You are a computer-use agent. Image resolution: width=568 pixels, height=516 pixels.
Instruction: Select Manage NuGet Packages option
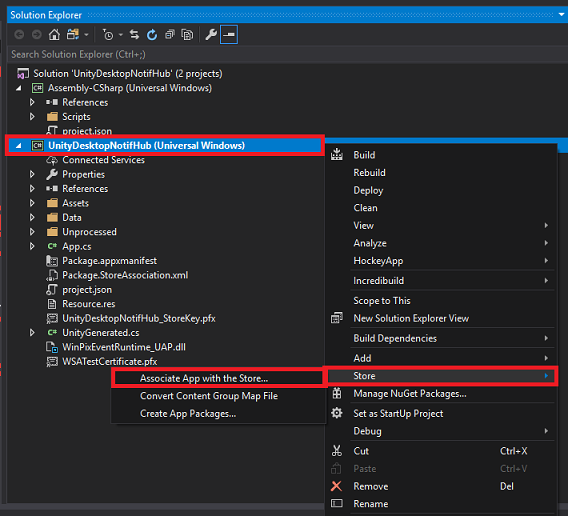tap(410, 394)
